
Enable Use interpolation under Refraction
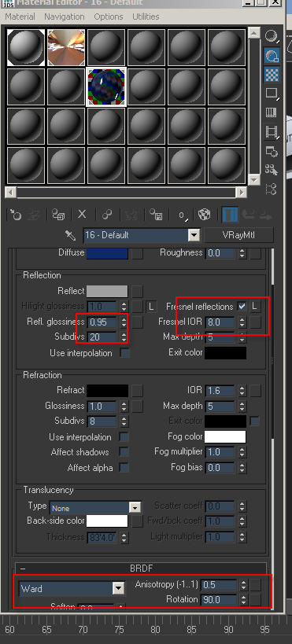(124, 437)
